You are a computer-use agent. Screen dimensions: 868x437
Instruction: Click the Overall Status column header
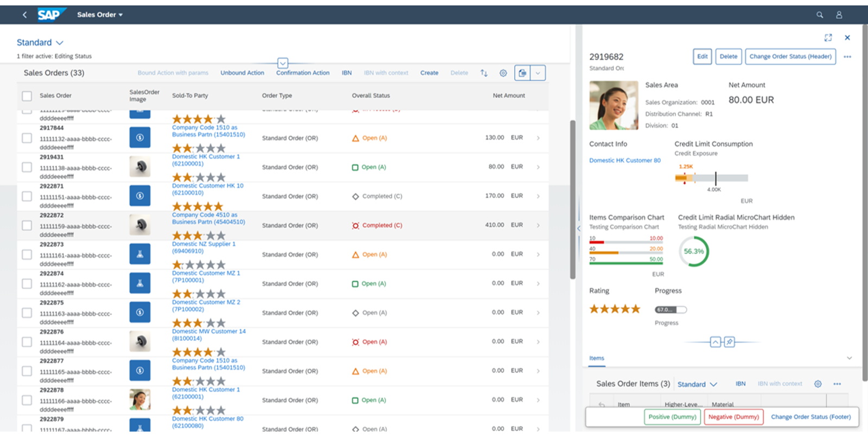pos(371,96)
